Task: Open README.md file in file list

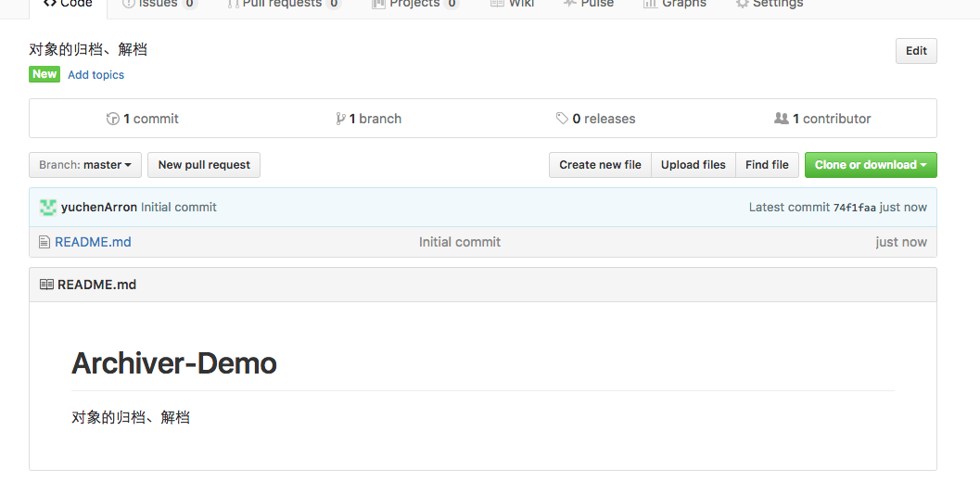Action: tap(93, 242)
